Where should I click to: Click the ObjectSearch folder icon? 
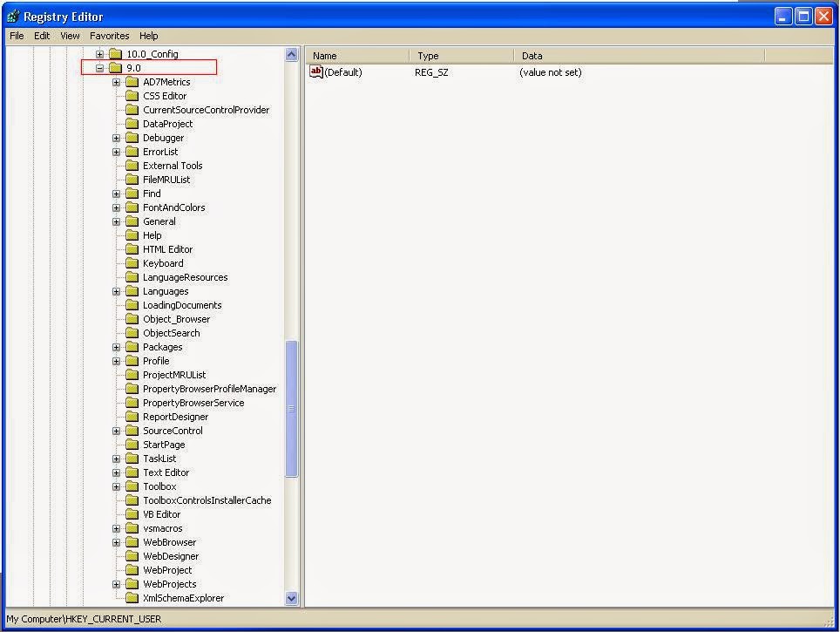(132, 332)
